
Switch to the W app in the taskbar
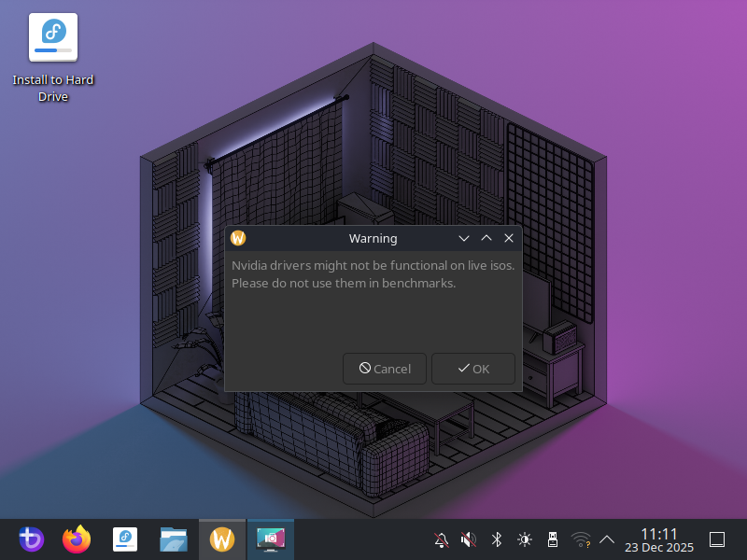click(222, 539)
